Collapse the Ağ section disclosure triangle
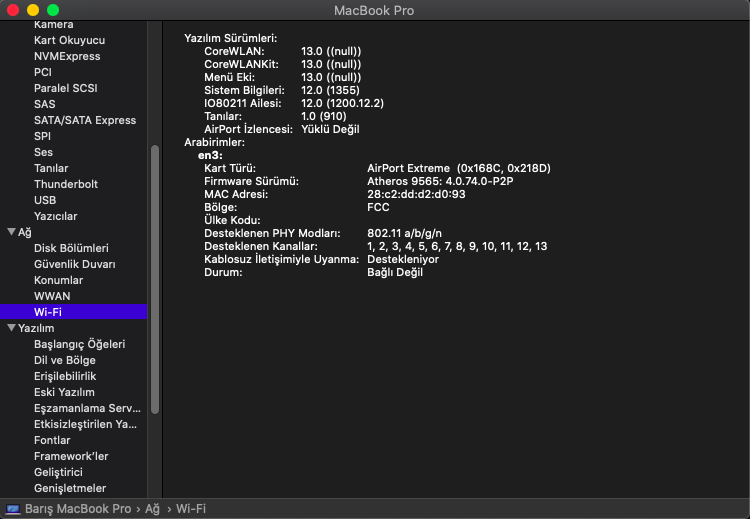The width and height of the screenshot is (750, 519). pos(11,232)
